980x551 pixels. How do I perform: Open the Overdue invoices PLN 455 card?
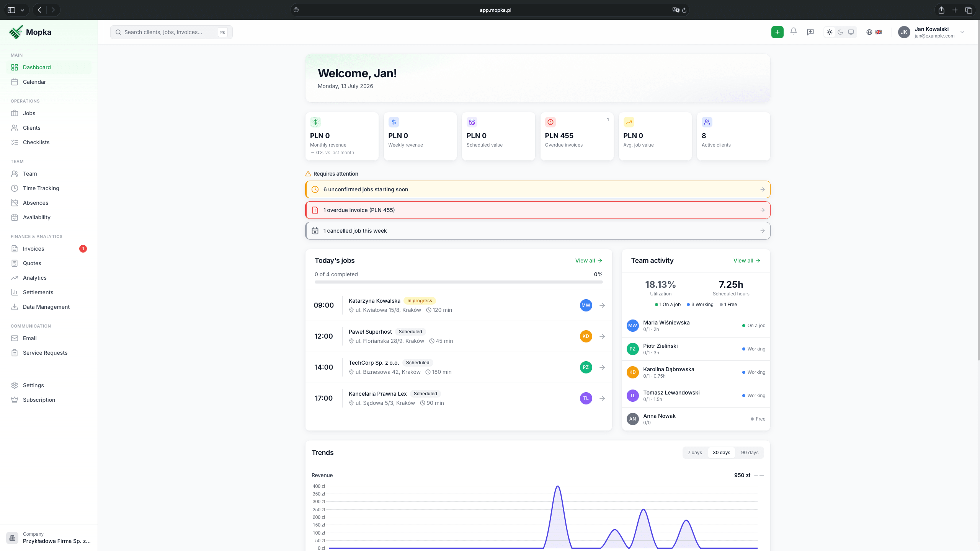[577, 136]
